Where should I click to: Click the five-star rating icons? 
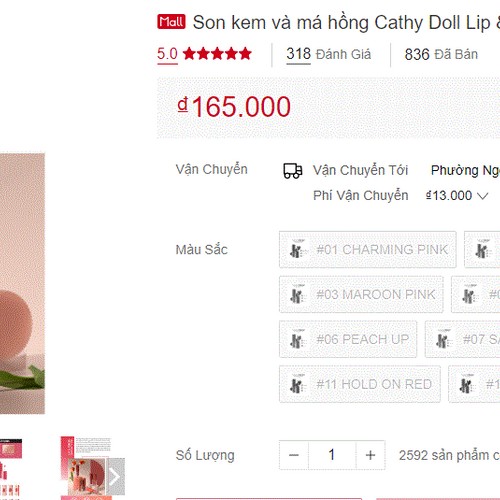click(x=217, y=54)
